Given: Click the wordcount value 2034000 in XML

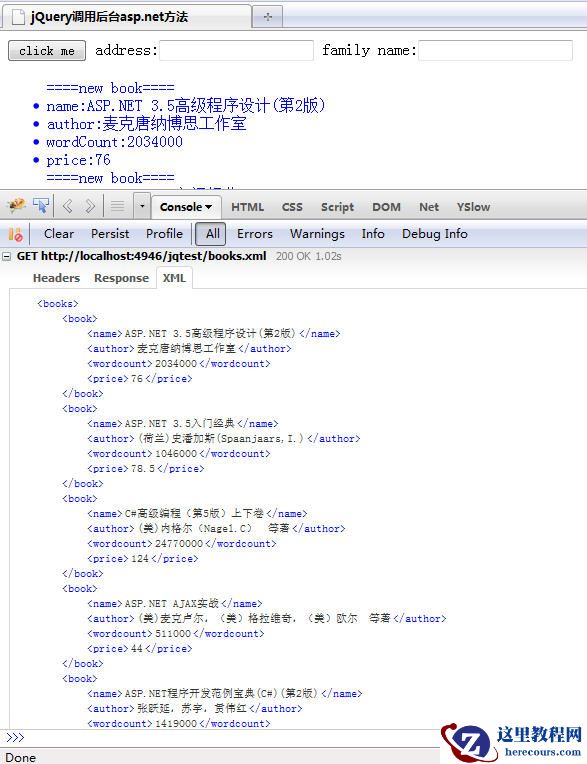Looking at the screenshot, I should 176,364.
